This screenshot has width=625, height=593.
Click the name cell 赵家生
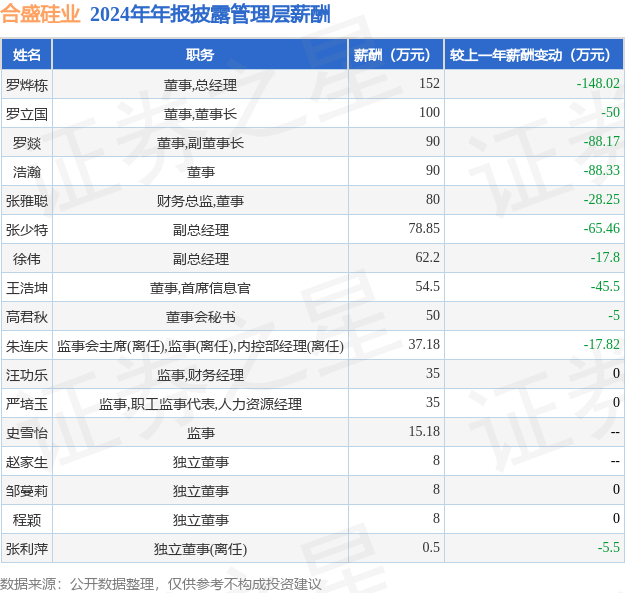27,462
